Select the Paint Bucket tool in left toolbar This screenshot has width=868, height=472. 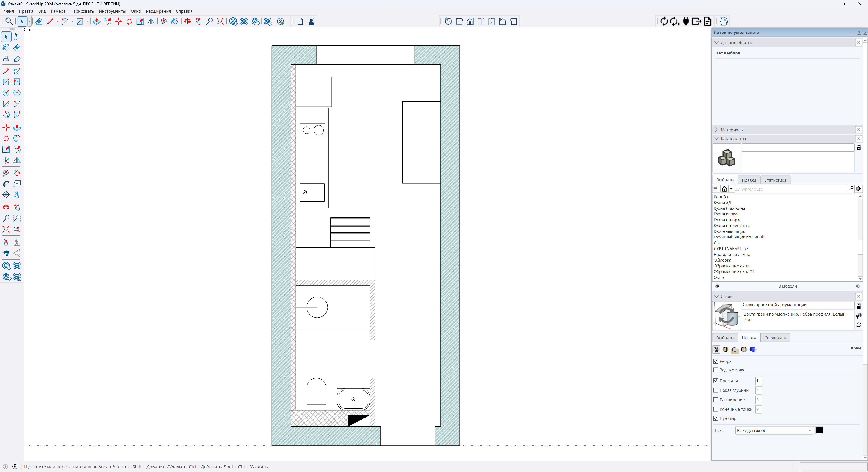click(6, 47)
